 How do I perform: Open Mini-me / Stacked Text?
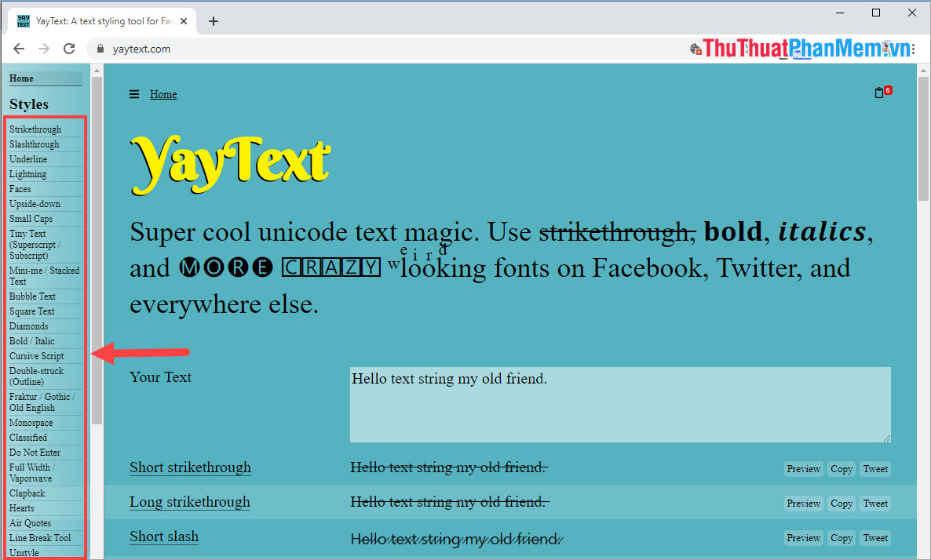[45, 276]
